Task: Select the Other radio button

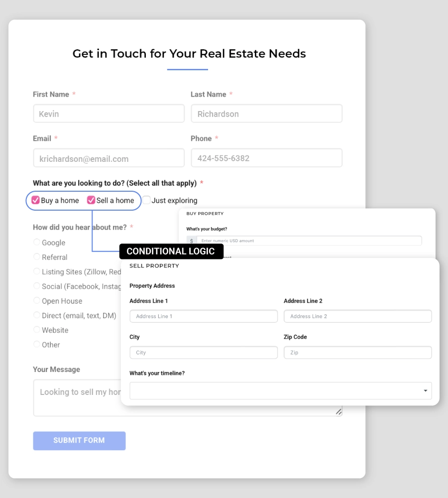Action: (x=37, y=344)
